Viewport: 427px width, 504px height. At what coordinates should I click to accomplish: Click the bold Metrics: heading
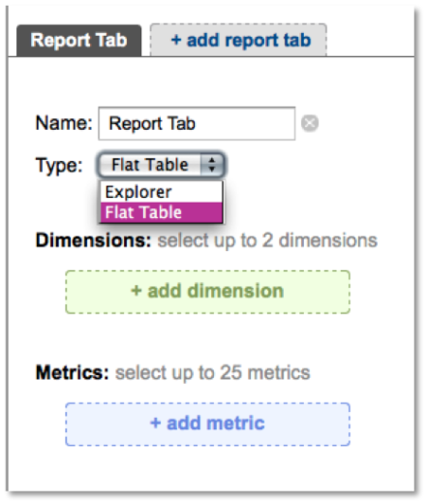(73, 372)
